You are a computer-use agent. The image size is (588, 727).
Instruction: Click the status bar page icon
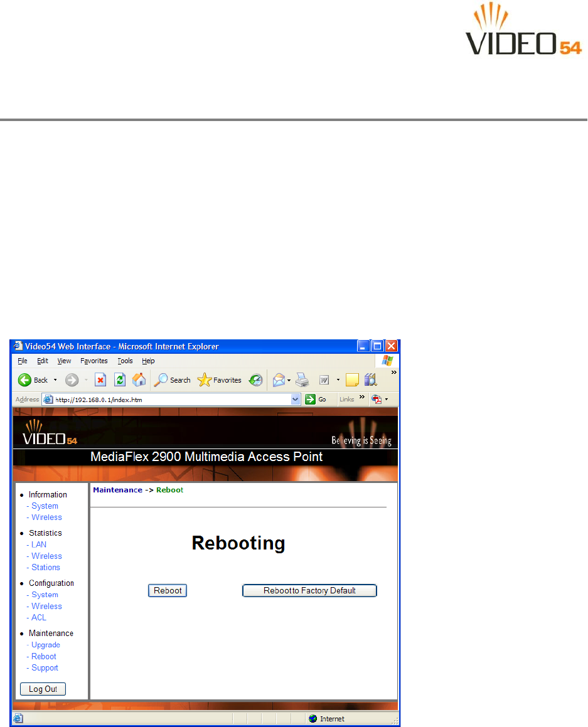(x=18, y=719)
